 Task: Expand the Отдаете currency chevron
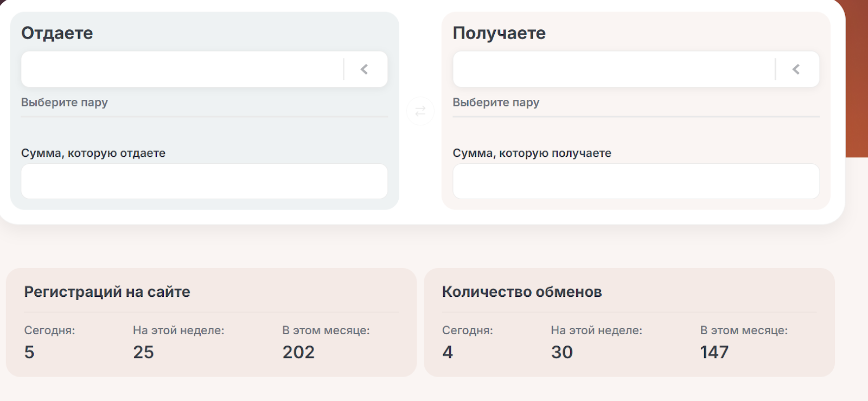pyautogui.click(x=365, y=69)
